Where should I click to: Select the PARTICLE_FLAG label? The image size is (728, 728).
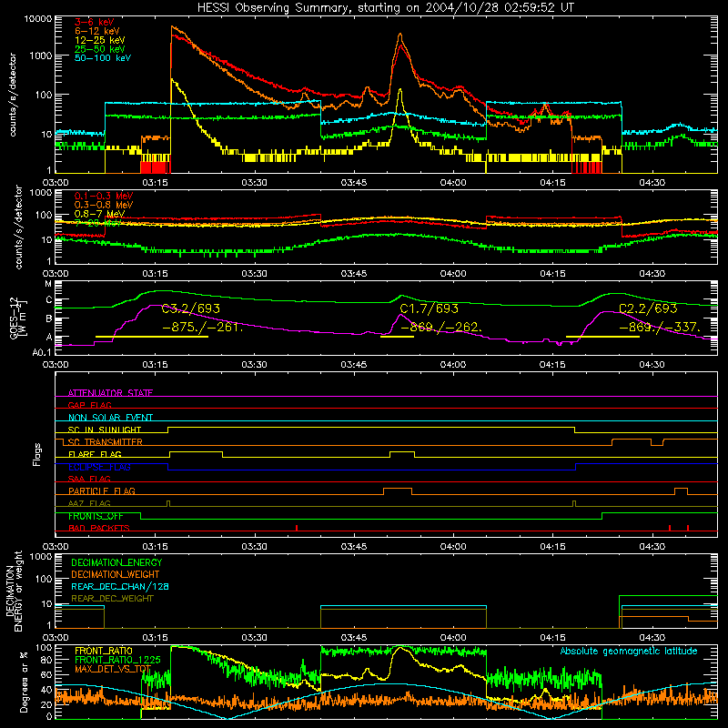(102, 490)
